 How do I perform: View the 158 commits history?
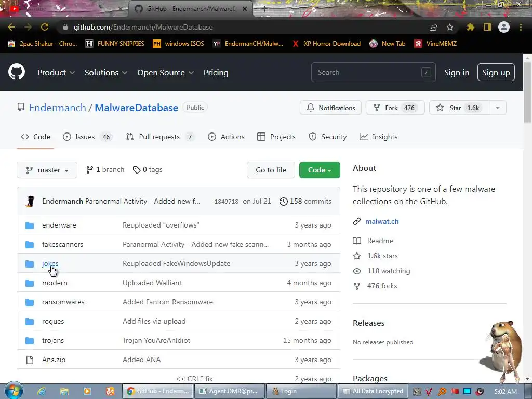[305, 201]
